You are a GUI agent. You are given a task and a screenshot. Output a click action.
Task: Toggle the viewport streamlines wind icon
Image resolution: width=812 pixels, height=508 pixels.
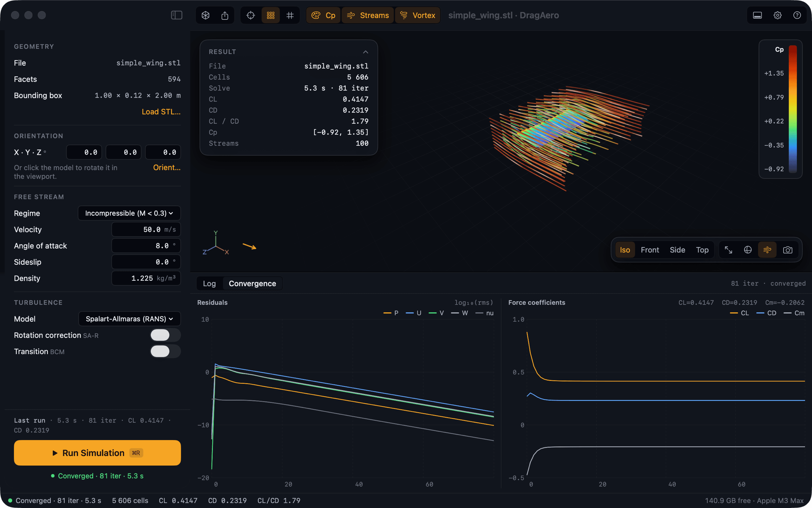[x=767, y=250]
